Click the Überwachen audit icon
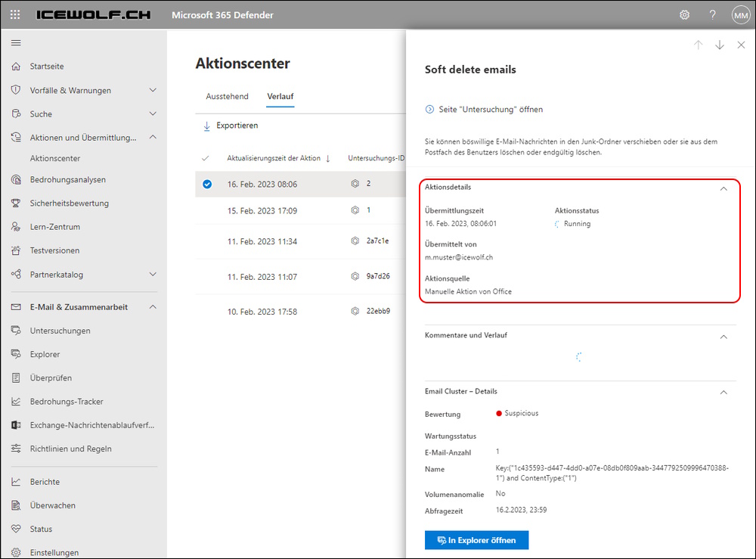This screenshot has width=756, height=559. pos(16,505)
